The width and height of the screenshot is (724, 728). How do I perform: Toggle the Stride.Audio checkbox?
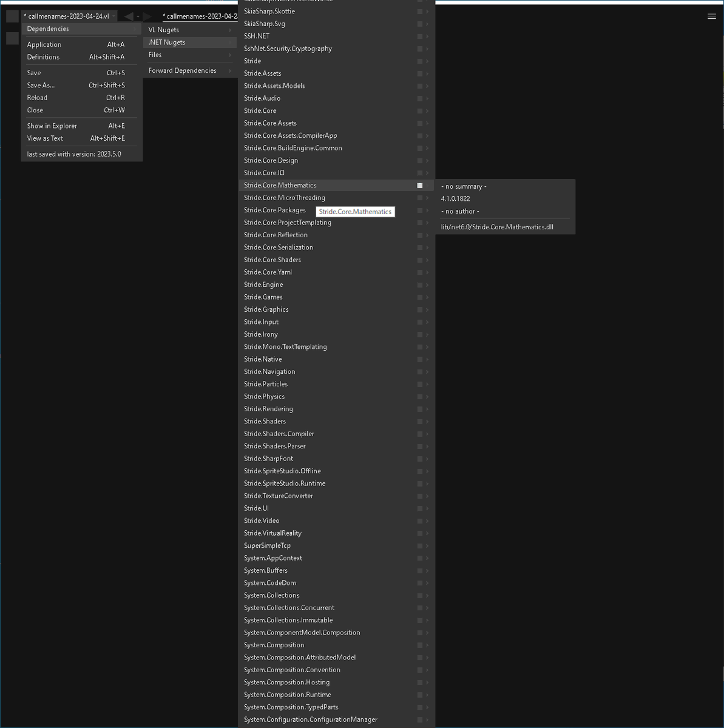click(419, 98)
